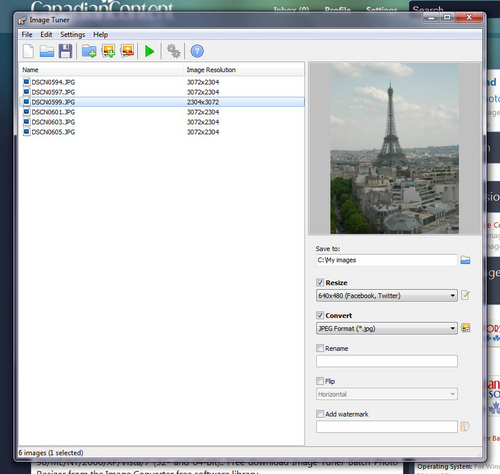Maximize the Image Tuner window

pos(447,18)
